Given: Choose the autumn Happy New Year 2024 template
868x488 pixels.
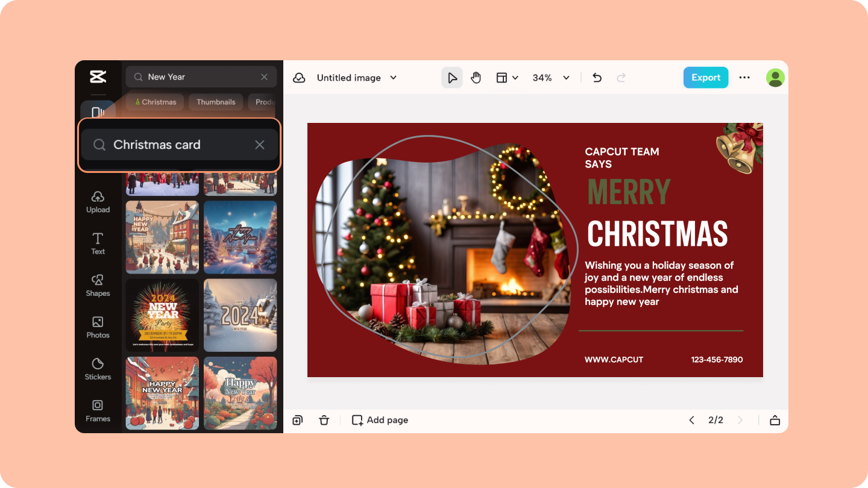Looking at the screenshot, I should point(241,393).
